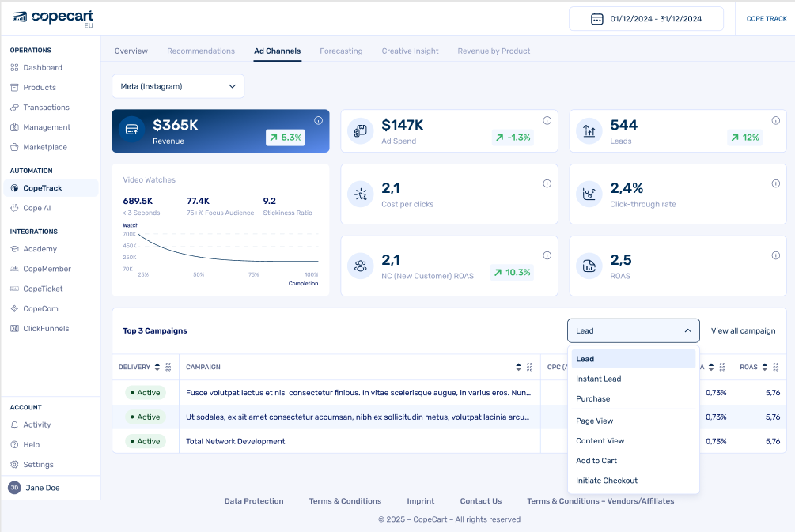795x532 pixels.
Task: Open the Data Protection footer link
Action: [254, 501]
